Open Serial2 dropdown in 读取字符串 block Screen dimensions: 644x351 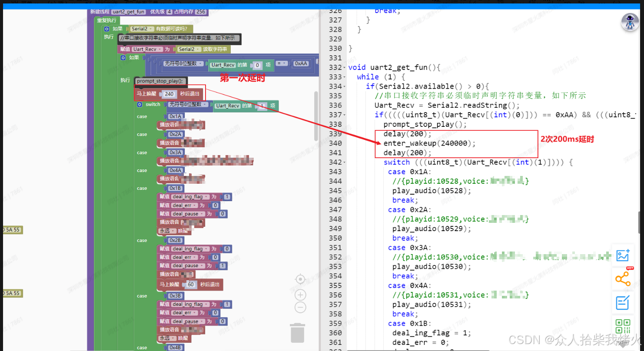click(189, 49)
